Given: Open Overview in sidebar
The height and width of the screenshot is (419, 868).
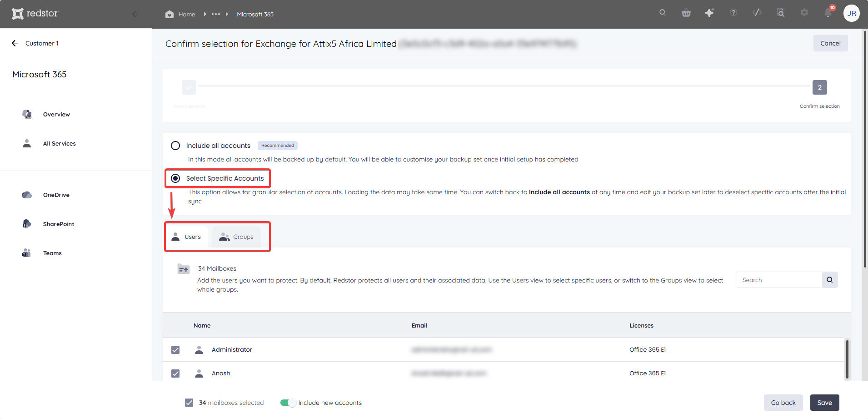Looking at the screenshot, I should pyautogui.click(x=56, y=114).
